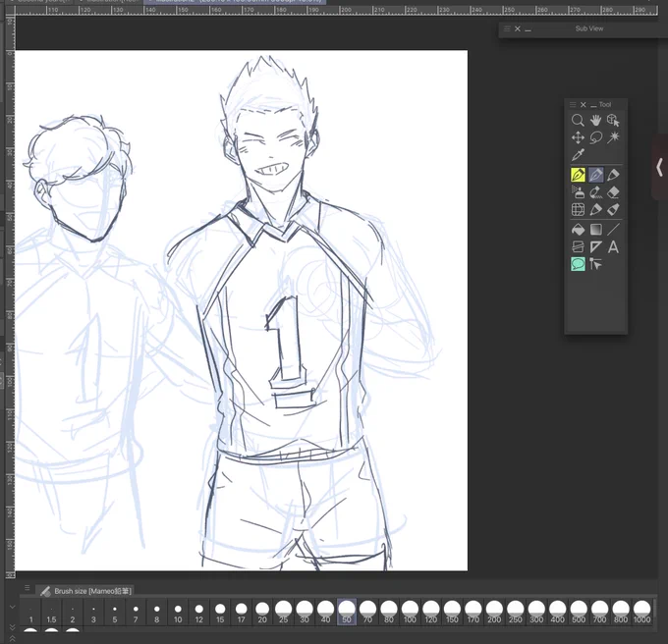Select the Hand move-view tool

pos(595,121)
